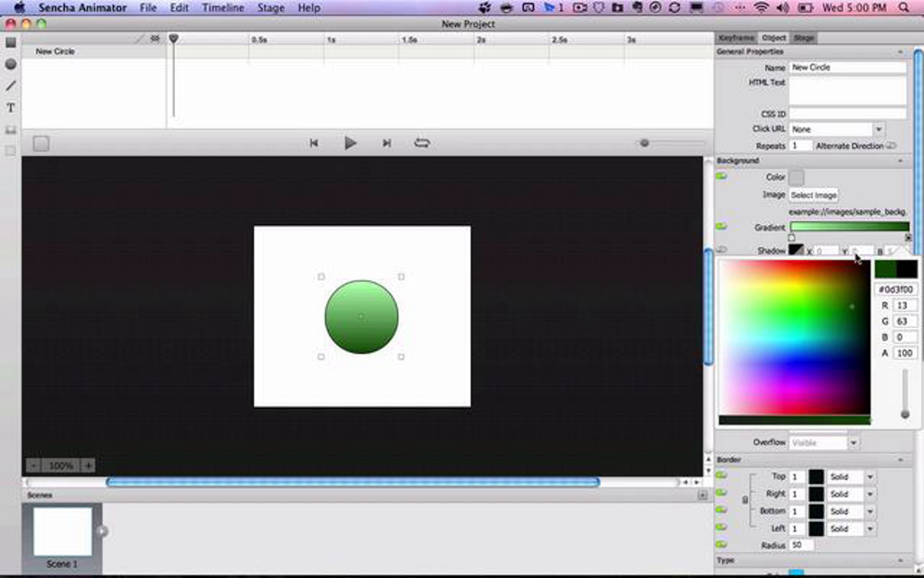Click the battery status icon
The height and width of the screenshot is (578, 924).
click(x=805, y=7)
